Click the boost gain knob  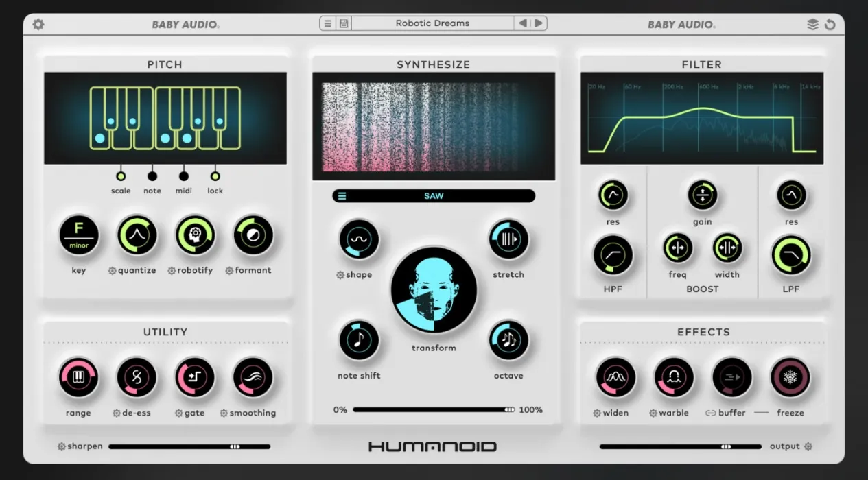click(x=702, y=195)
